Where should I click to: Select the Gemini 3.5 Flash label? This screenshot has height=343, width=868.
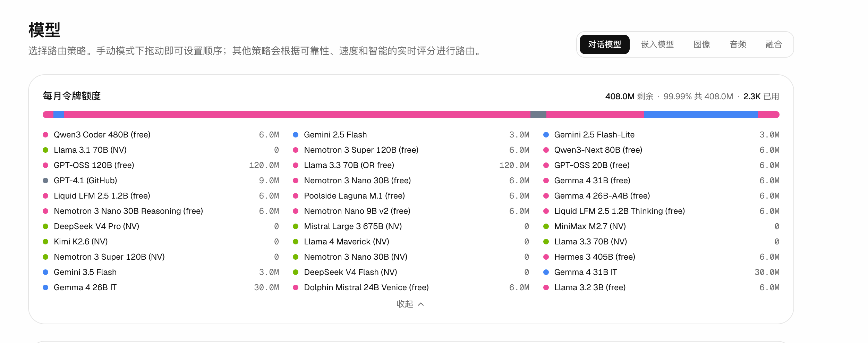click(85, 272)
